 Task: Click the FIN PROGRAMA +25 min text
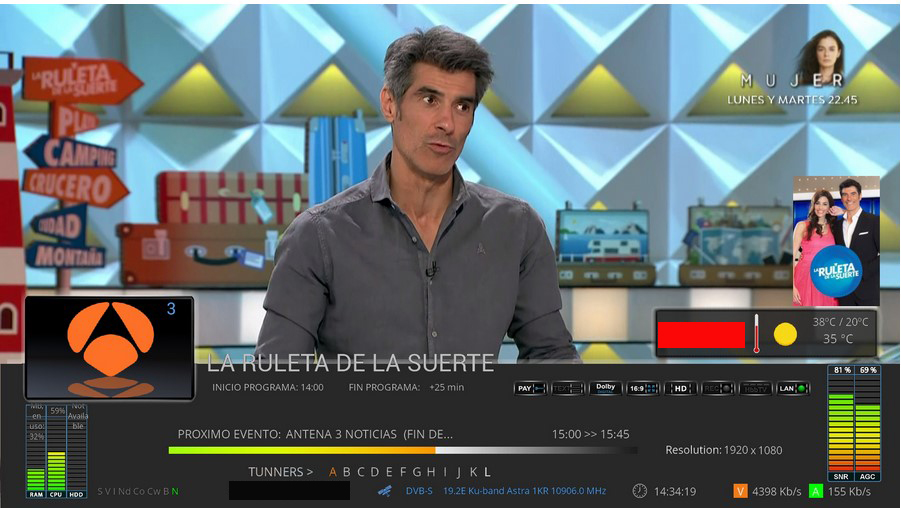point(406,388)
